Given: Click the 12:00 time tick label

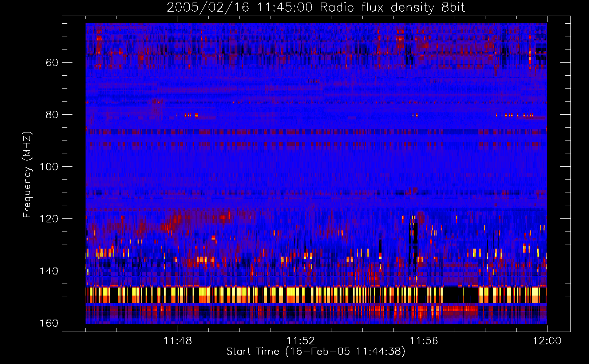Looking at the screenshot, I should tap(547, 341).
